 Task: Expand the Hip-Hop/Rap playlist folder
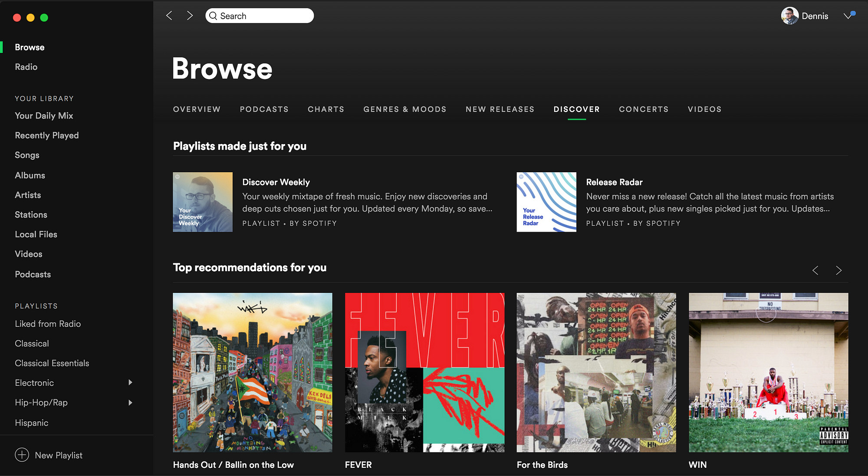click(x=130, y=402)
